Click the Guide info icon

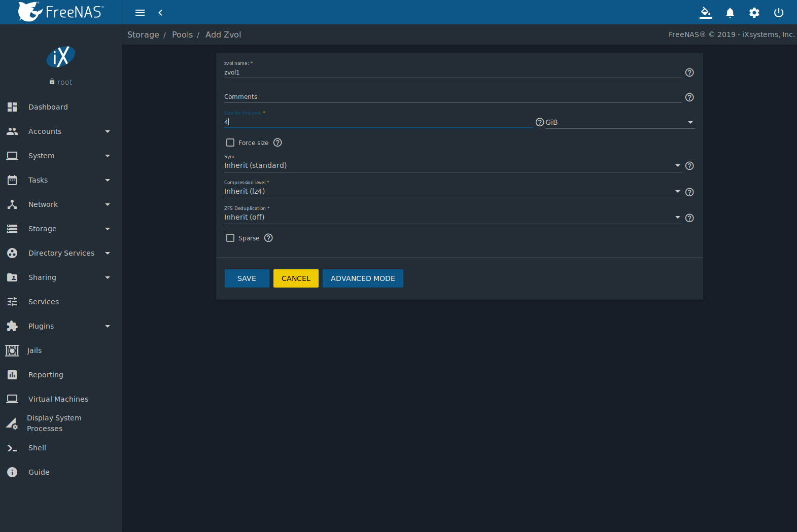click(12, 472)
